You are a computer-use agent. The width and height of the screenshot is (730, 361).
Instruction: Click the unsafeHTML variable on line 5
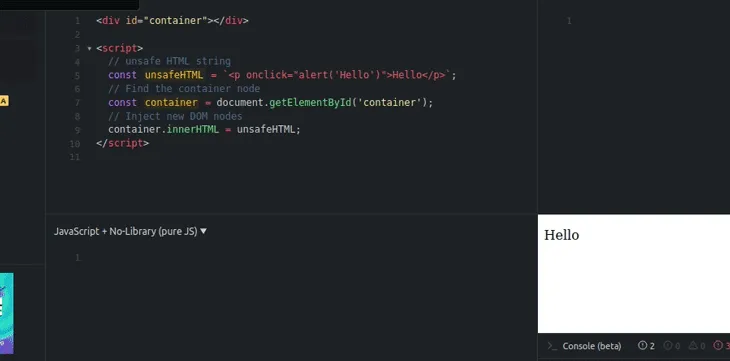pos(174,75)
